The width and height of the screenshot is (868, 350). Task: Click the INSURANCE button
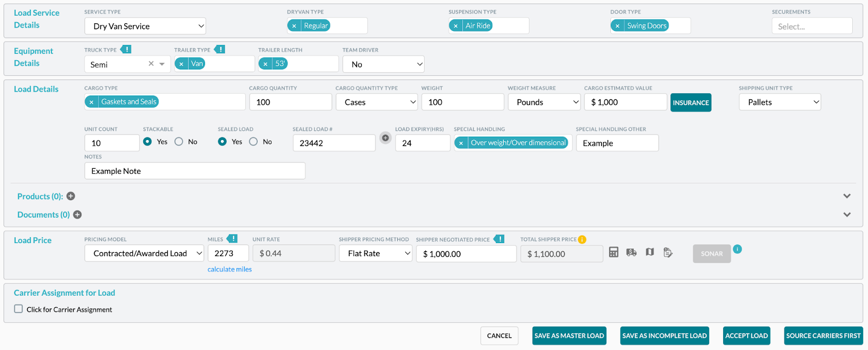pyautogui.click(x=691, y=103)
